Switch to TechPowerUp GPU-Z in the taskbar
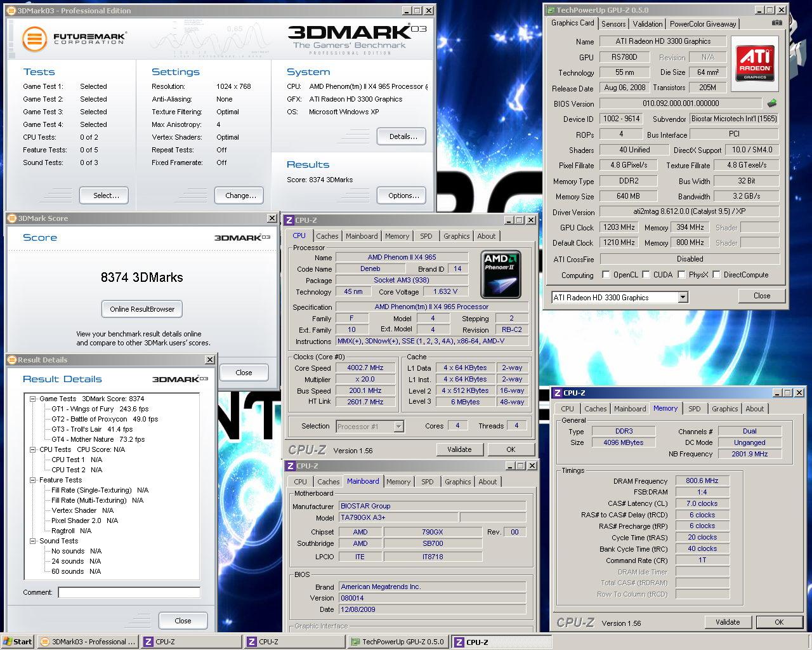The height and width of the screenshot is (650, 812). point(398,642)
